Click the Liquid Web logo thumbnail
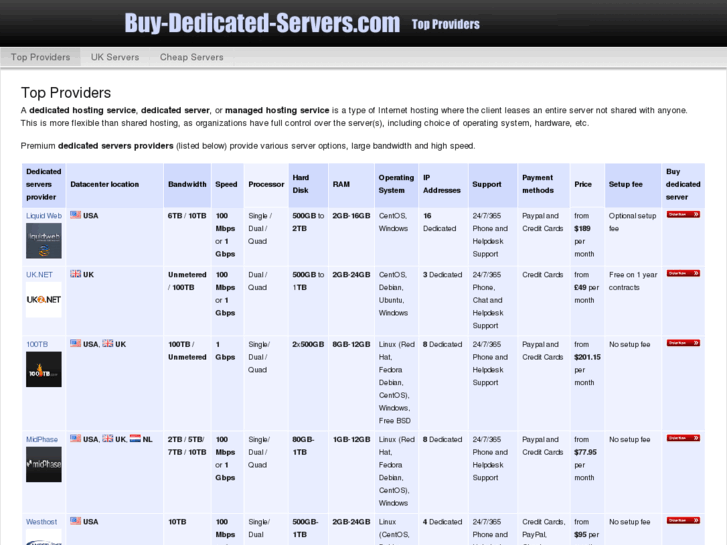The width and height of the screenshot is (727, 545). point(44,241)
